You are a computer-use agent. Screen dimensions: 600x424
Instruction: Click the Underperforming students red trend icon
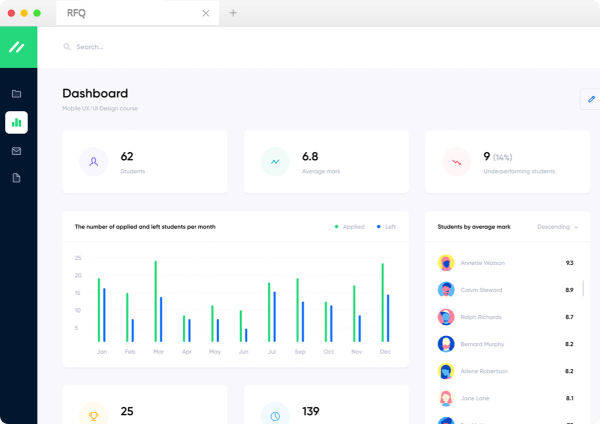[x=456, y=160]
